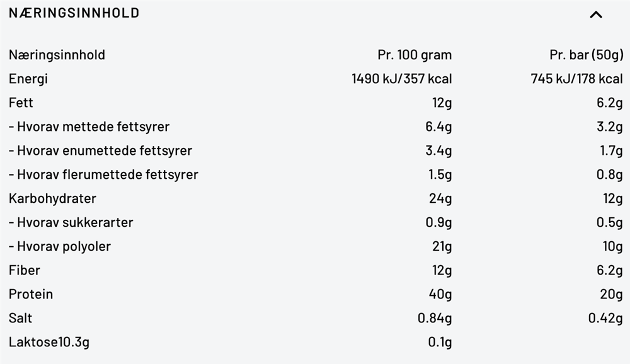Select the Karbohydrater row label

tap(52, 198)
